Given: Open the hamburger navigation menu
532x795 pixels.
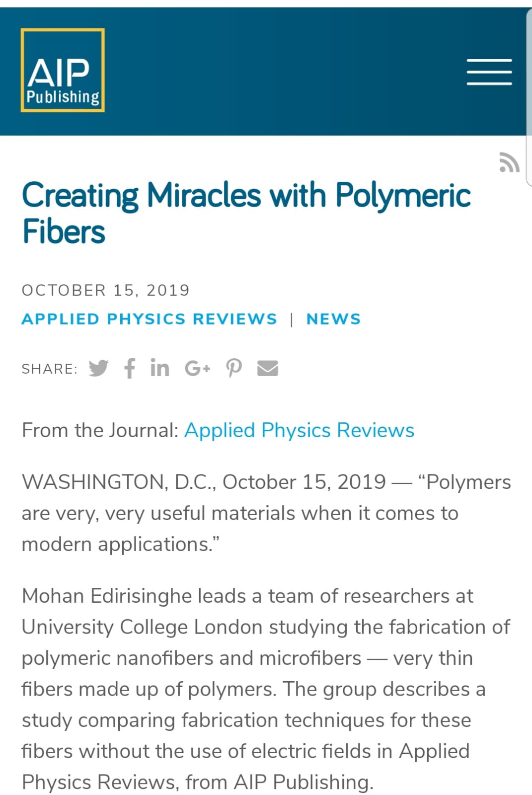Looking at the screenshot, I should click(489, 72).
